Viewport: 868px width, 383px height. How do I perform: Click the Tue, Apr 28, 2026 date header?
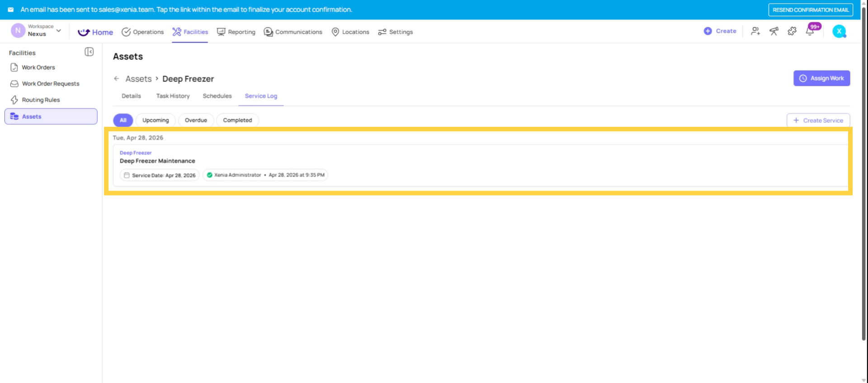[x=138, y=138]
